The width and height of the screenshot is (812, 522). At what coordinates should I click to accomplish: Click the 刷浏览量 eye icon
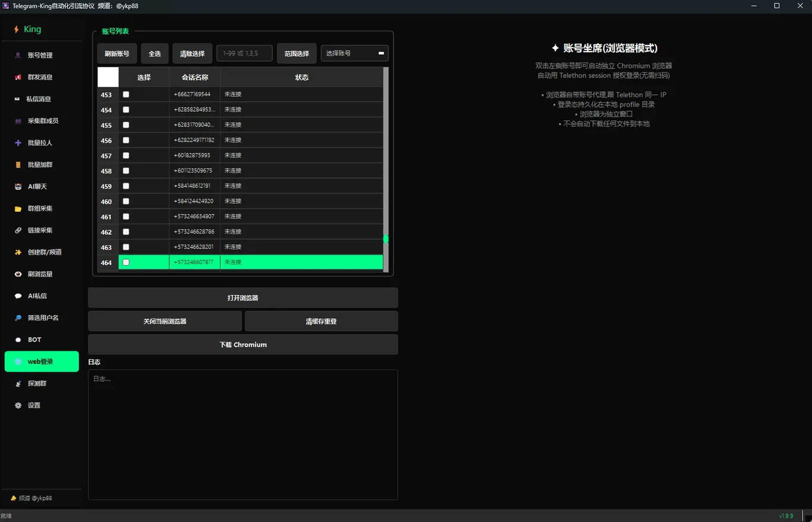point(18,274)
